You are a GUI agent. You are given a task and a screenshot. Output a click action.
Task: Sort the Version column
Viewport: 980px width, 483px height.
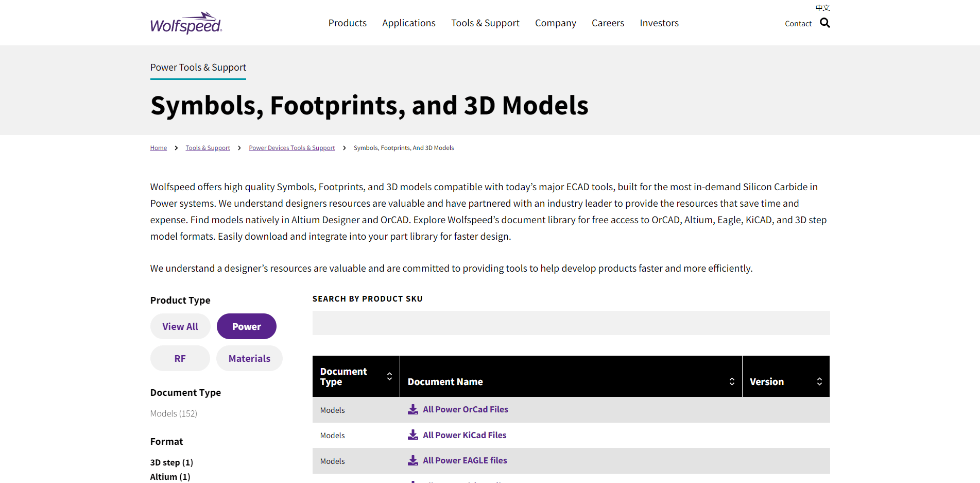[x=819, y=380]
